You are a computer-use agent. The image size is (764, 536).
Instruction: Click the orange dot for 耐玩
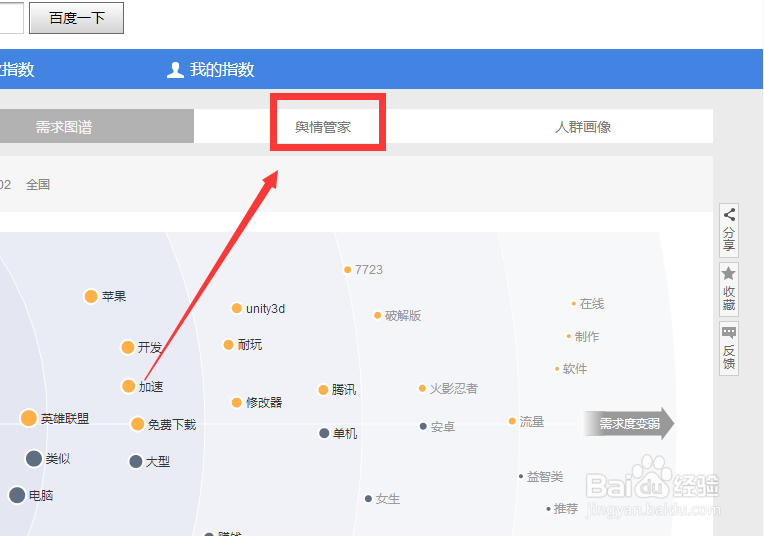tap(229, 345)
